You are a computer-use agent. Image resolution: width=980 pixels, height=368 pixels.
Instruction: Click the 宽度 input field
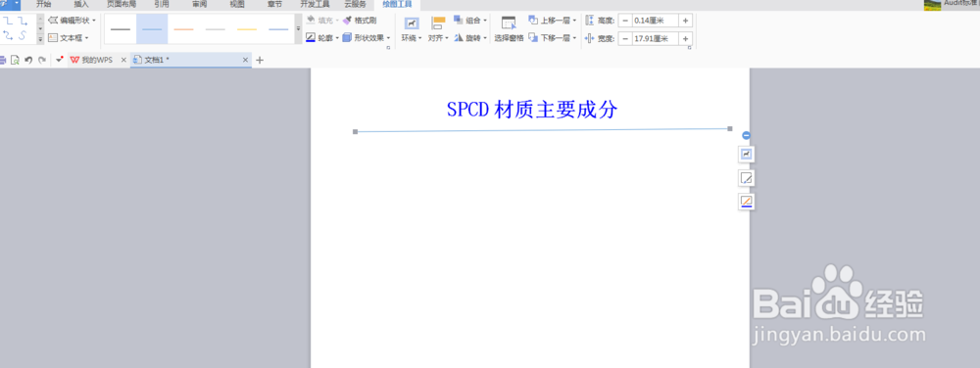click(x=655, y=39)
